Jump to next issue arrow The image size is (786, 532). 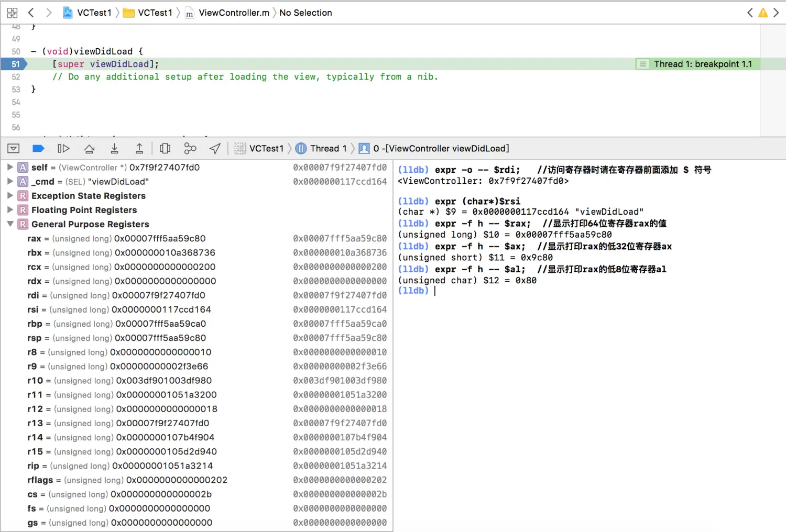[x=776, y=13]
